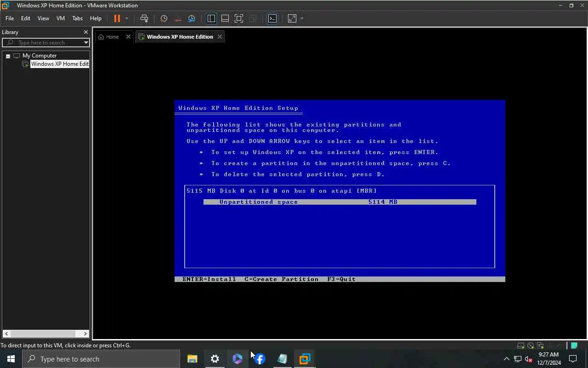Click the Stretch Guest toolbar icon
The width and height of the screenshot is (588, 368).
(292, 18)
